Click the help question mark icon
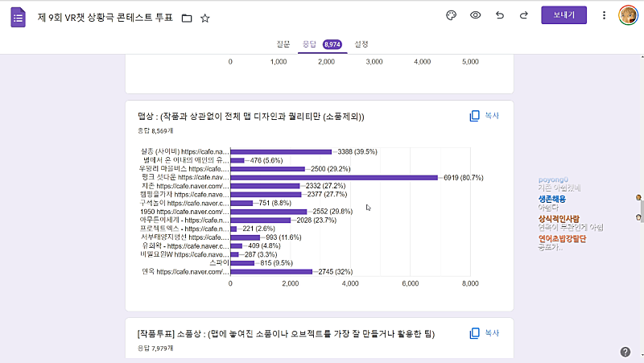This screenshot has height=363, width=644. [x=625, y=352]
